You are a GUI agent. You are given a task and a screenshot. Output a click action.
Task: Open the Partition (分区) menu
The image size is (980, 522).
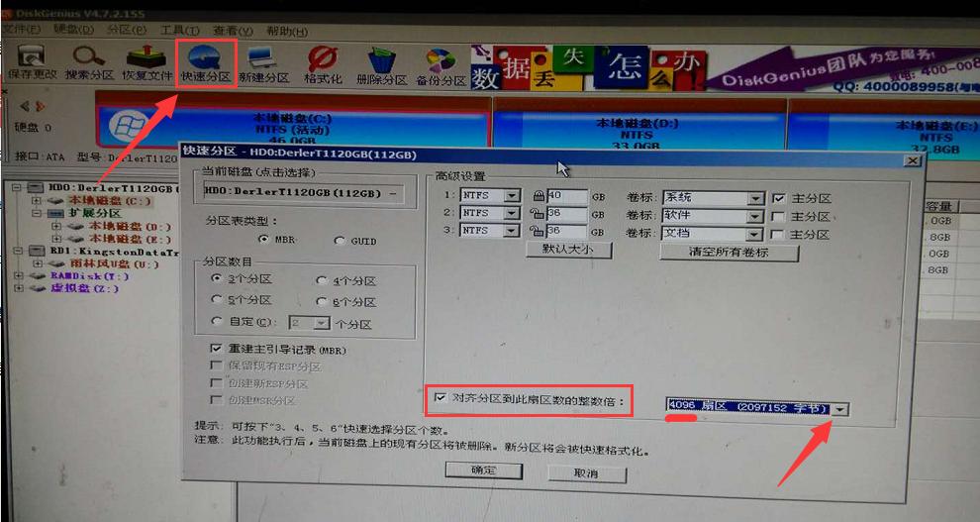(x=127, y=30)
